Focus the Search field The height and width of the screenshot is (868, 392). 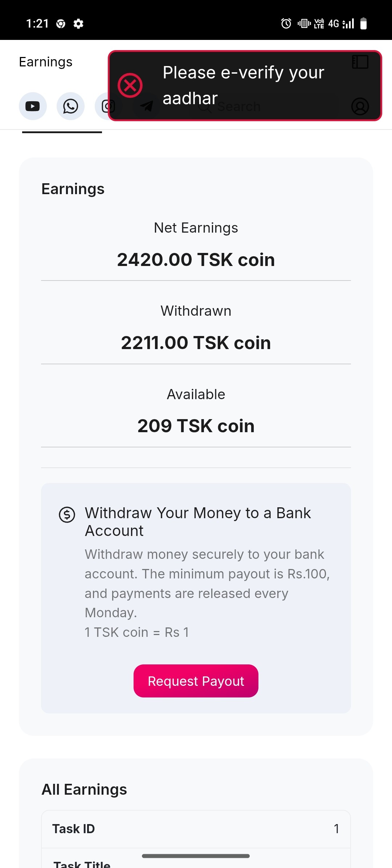pos(254,107)
